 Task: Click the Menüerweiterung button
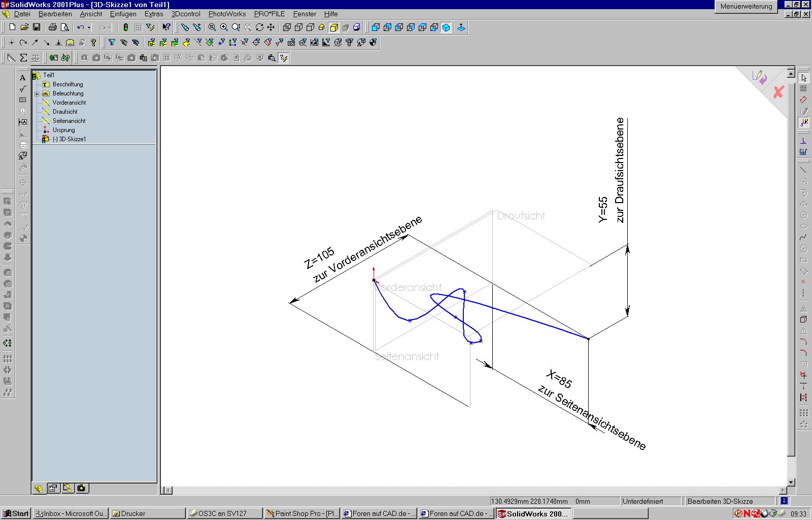click(x=746, y=6)
